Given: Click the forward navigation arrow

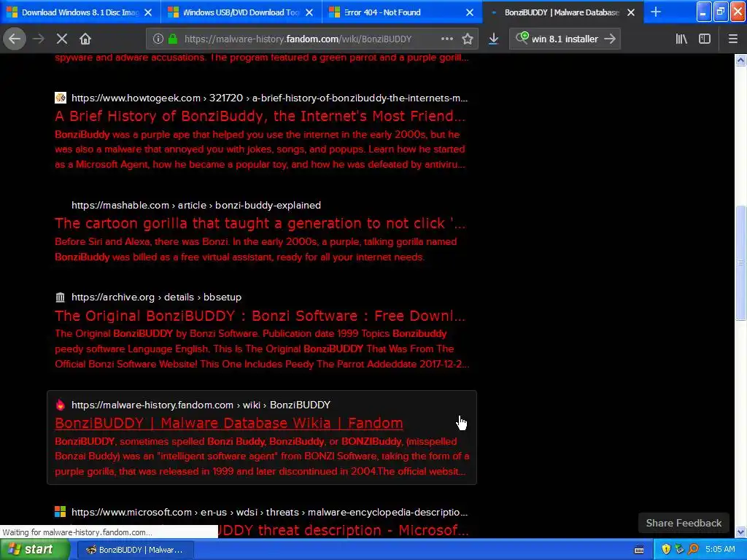Looking at the screenshot, I should click(x=38, y=39).
